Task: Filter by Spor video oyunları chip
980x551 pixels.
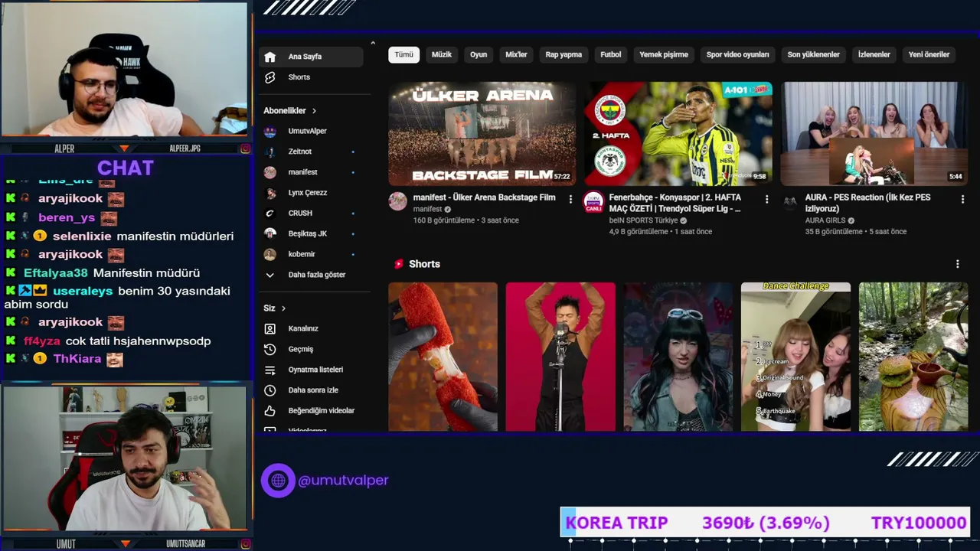Action: 738,54
